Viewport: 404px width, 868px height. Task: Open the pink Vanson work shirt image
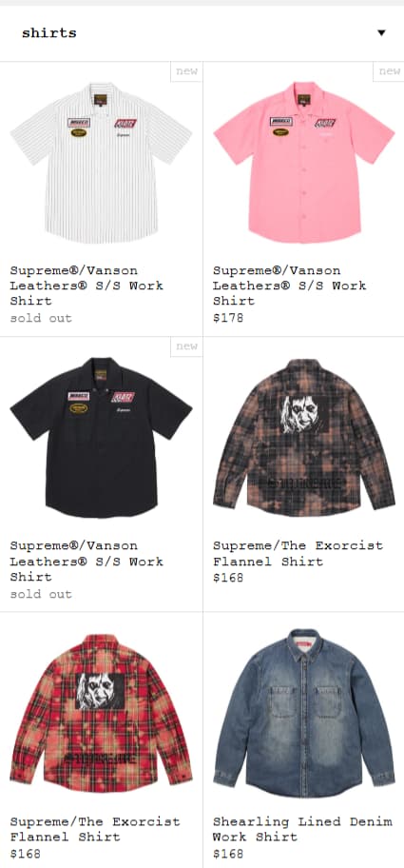(304, 163)
